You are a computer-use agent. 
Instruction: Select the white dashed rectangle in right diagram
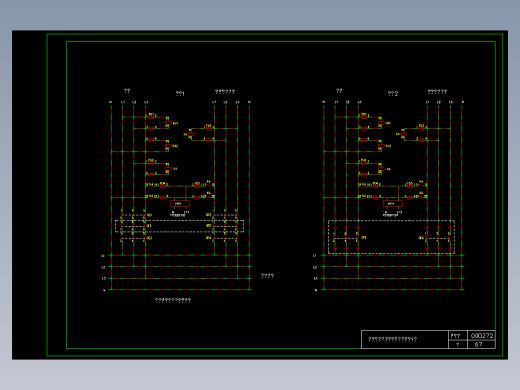point(391,237)
